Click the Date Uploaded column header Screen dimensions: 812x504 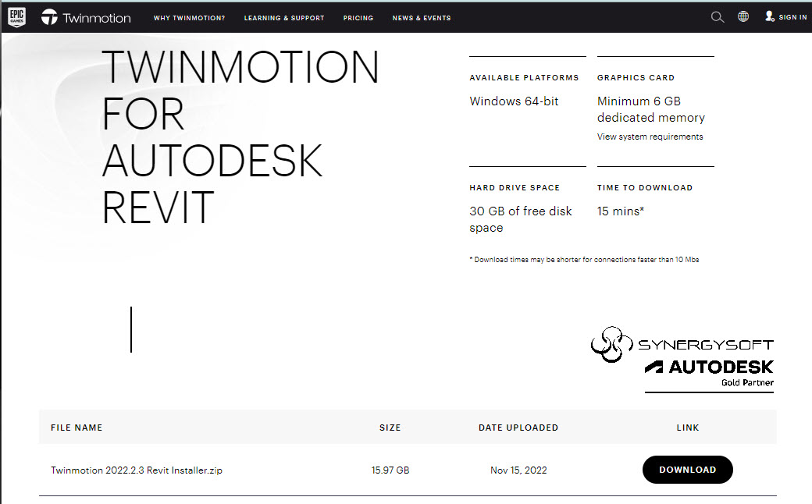tap(518, 428)
